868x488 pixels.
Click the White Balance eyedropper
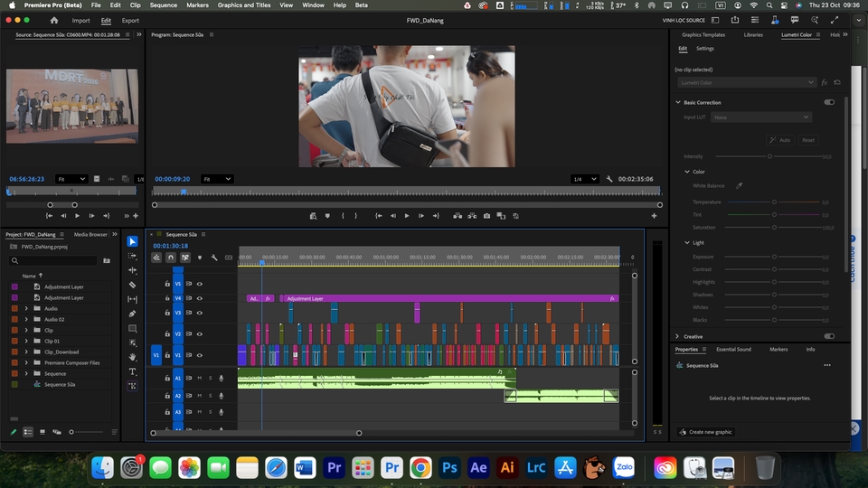pos(739,186)
